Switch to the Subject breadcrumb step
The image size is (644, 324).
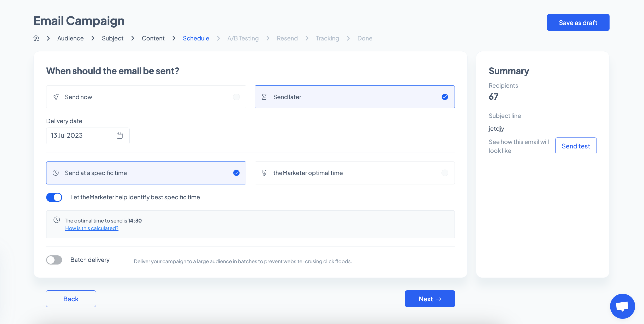point(112,38)
